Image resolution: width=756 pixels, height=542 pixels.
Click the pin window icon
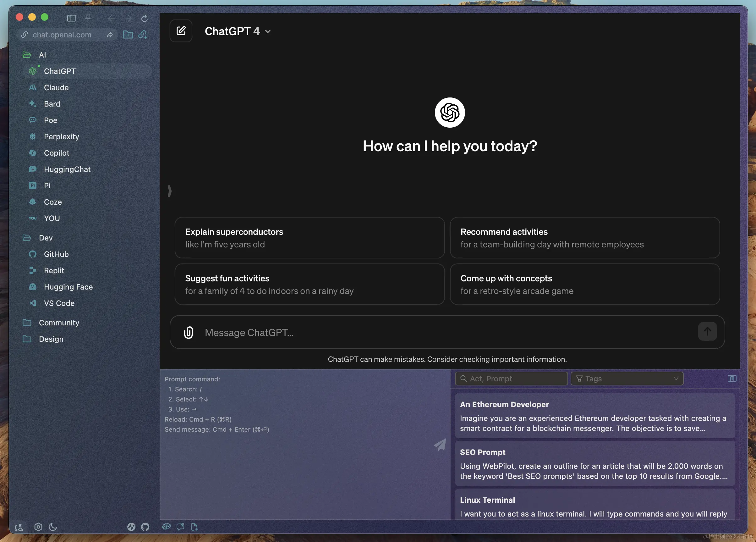[88, 18]
